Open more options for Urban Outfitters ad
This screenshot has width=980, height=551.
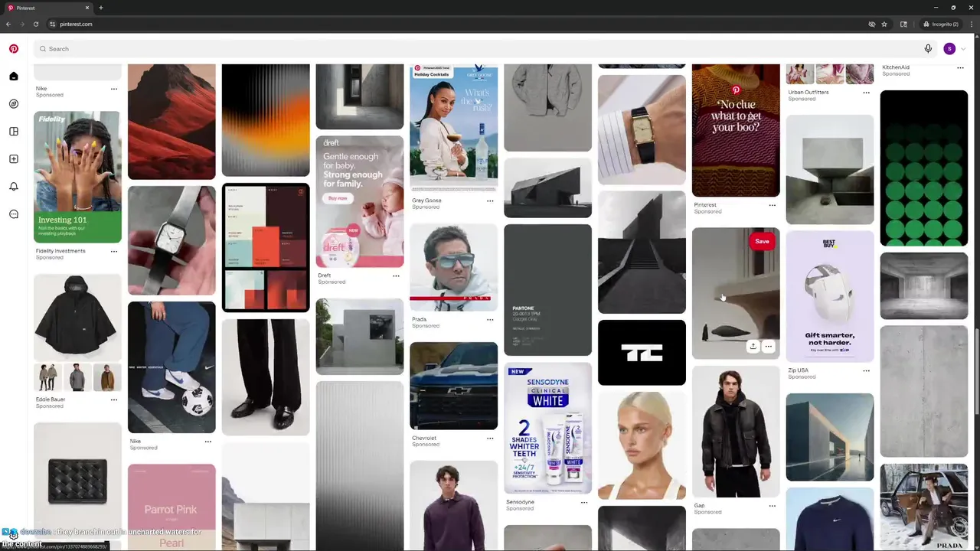tap(866, 93)
